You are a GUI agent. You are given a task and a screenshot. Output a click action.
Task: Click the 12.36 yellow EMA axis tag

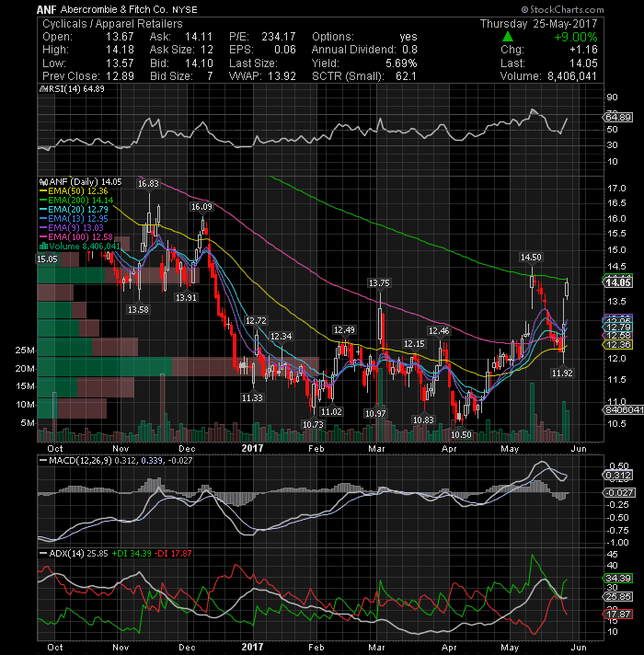point(618,345)
